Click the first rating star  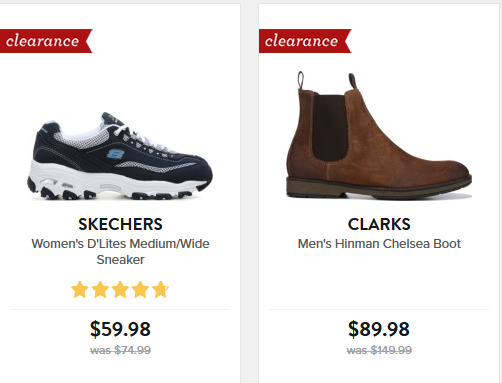coord(80,289)
